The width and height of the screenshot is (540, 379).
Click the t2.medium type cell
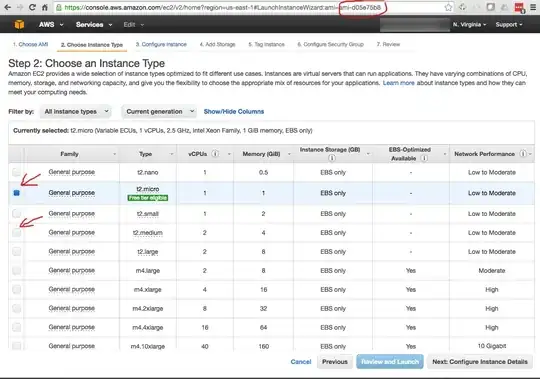pyautogui.click(x=148, y=233)
